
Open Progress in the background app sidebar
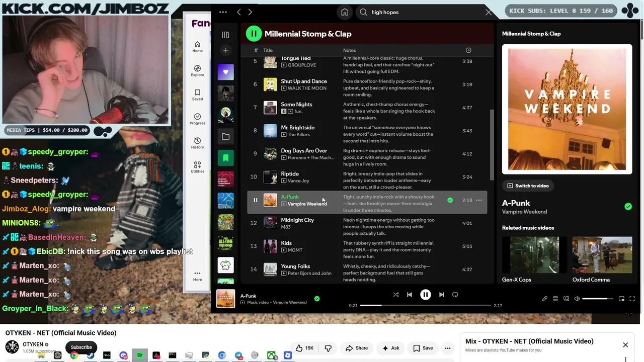[x=197, y=119]
